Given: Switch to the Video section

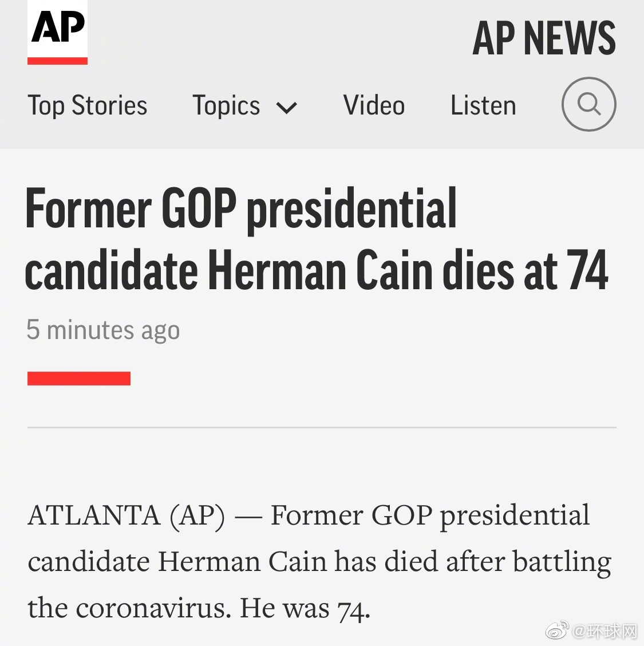Looking at the screenshot, I should coord(374,106).
